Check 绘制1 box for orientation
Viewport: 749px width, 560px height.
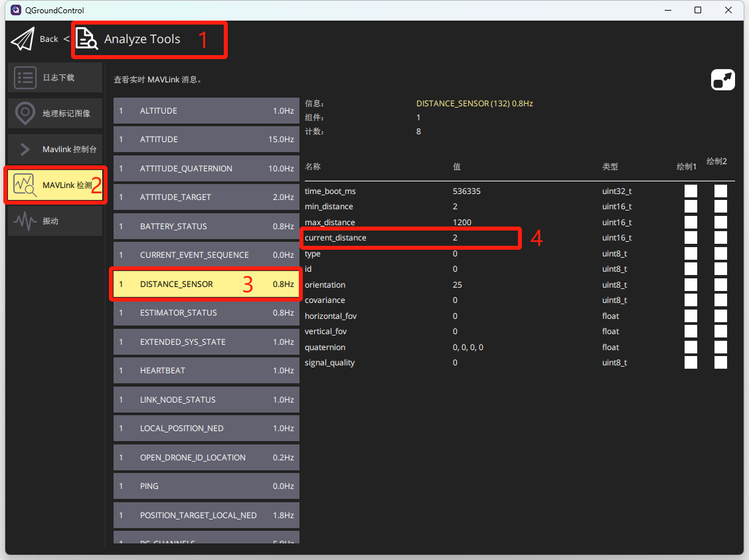[x=691, y=285]
